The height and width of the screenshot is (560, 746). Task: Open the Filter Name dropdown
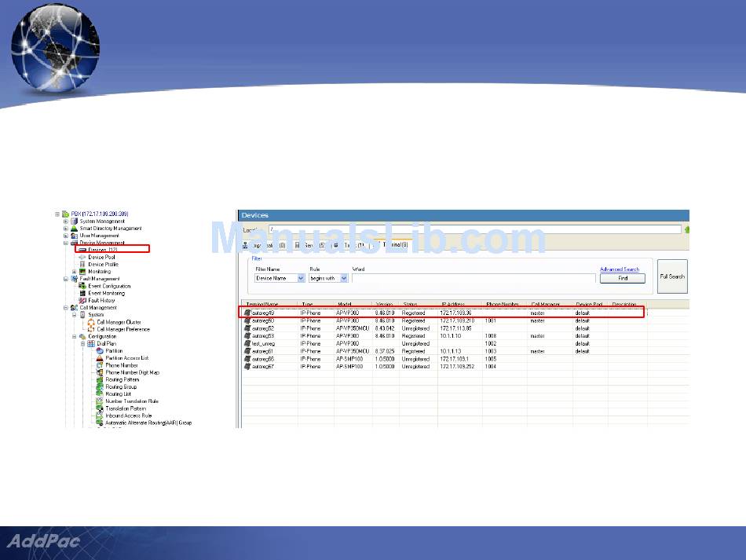click(x=301, y=278)
